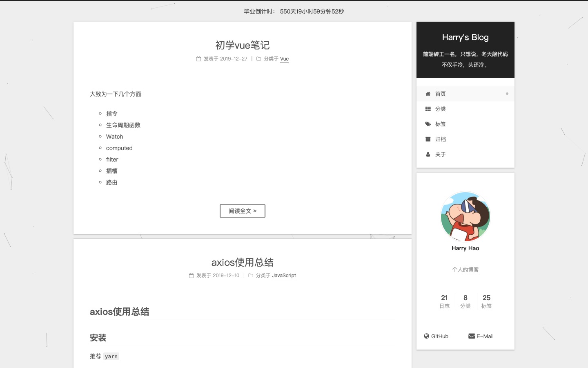Click the 路由 list item
Viewport: 588px width, 368px height.
pyautogui.click(x=112, y=182)
